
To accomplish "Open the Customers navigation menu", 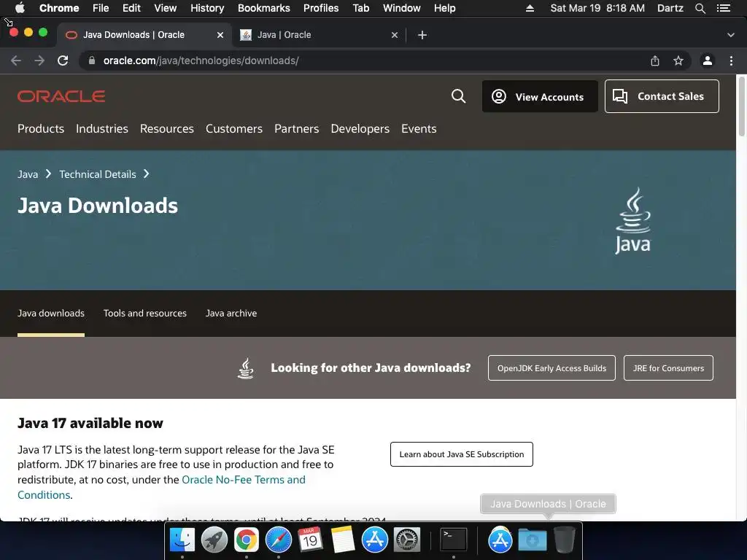I will pos(234,128).
